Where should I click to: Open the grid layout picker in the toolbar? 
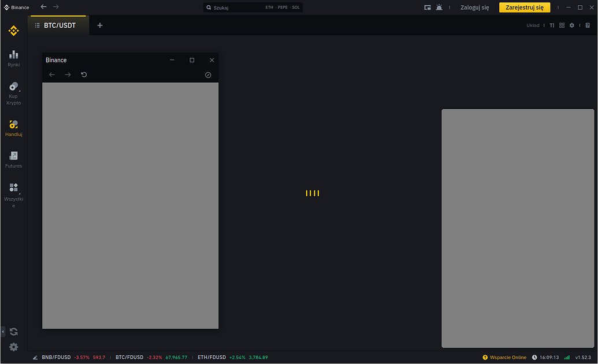click(562, 25)
